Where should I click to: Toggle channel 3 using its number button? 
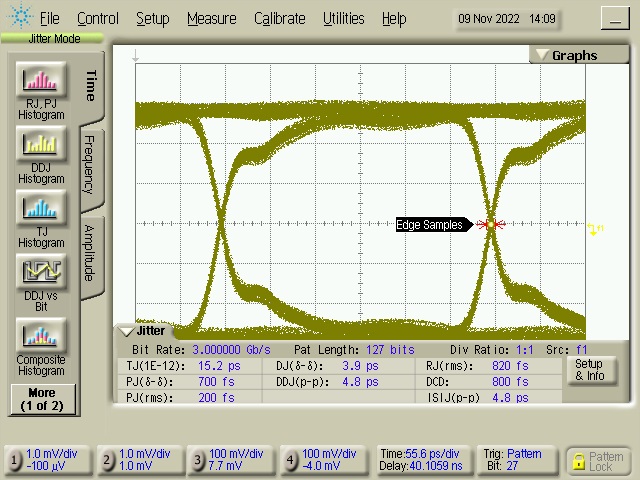click(198, 461)
